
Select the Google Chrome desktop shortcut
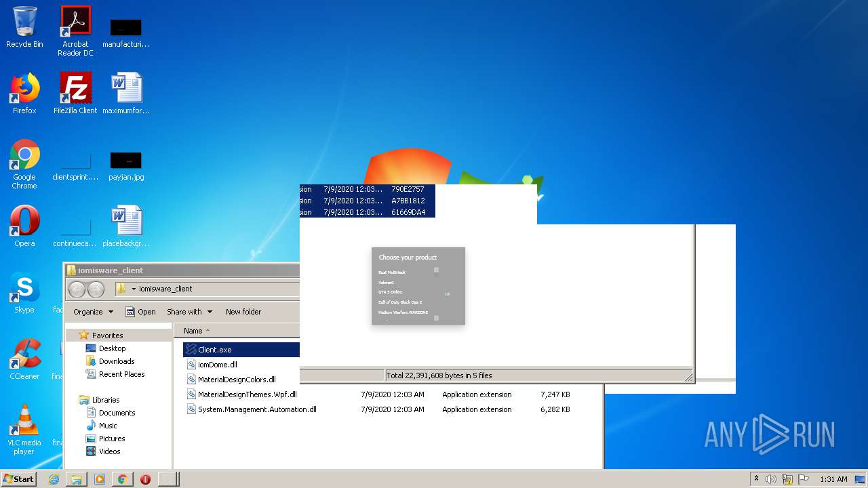point(24,164)
